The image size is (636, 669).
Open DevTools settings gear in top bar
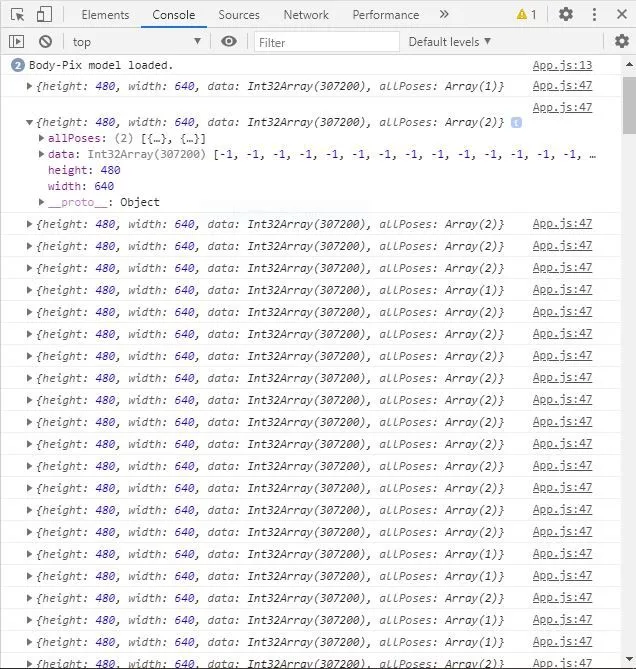(566, 15)
